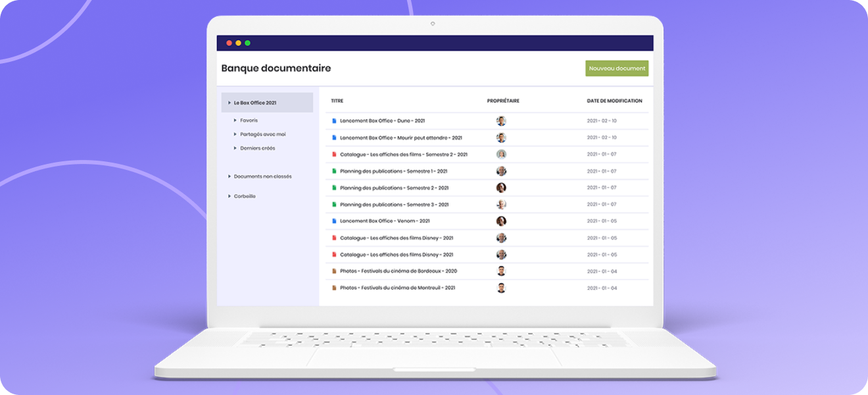This screenshot has height=395, width=868.
Task: Click the red file icon for Catalogue Semestre 2
Action: point(334,155)
